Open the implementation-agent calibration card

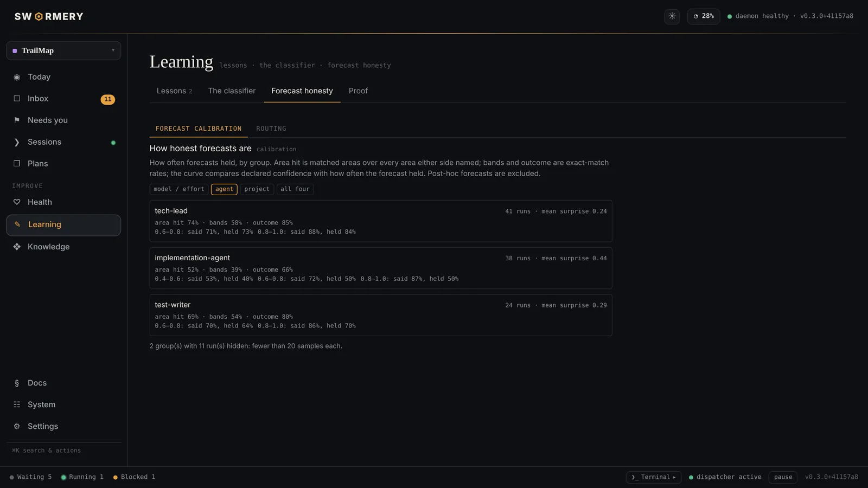tap(381, 268)
